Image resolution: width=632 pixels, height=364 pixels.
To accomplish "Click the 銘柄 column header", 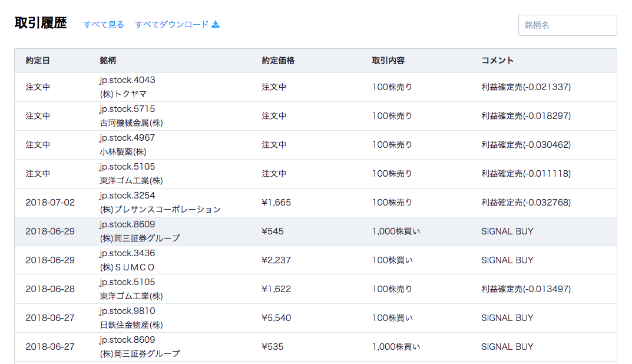I will (108, 61).
